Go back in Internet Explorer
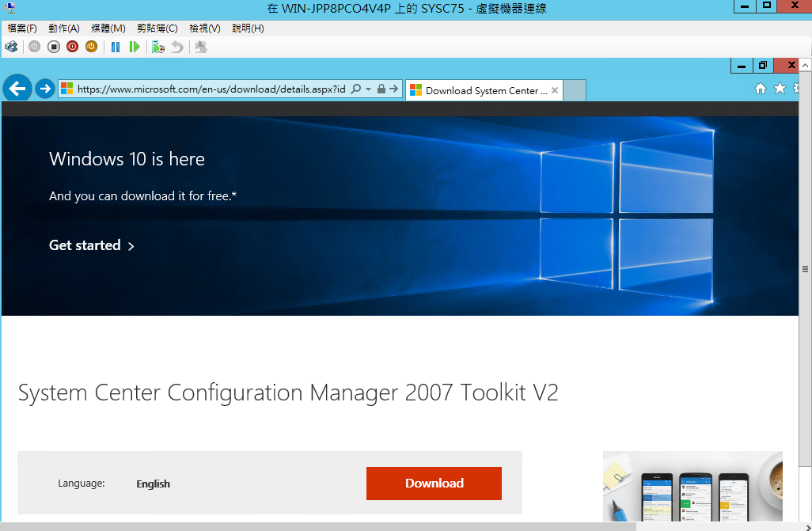The height and width of the screenshot is (531, 812). (17, 89)
